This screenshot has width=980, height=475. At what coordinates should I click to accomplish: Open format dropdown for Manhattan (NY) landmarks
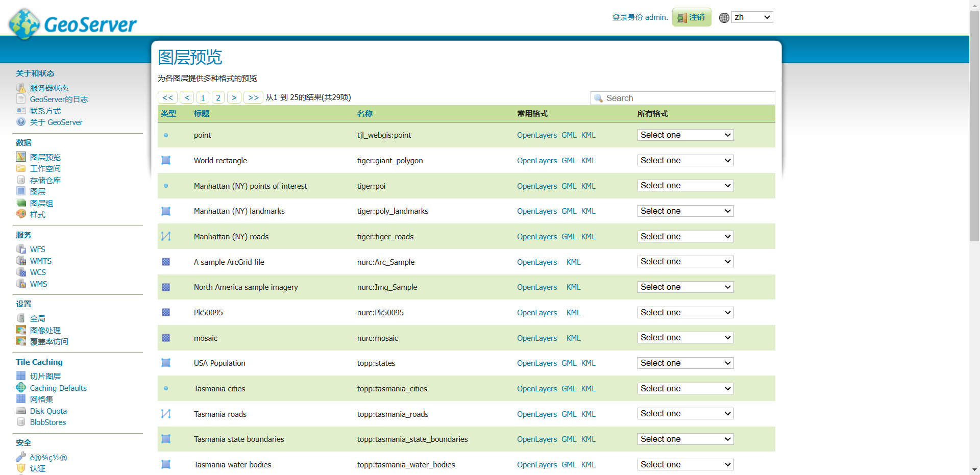pos(685,211)
